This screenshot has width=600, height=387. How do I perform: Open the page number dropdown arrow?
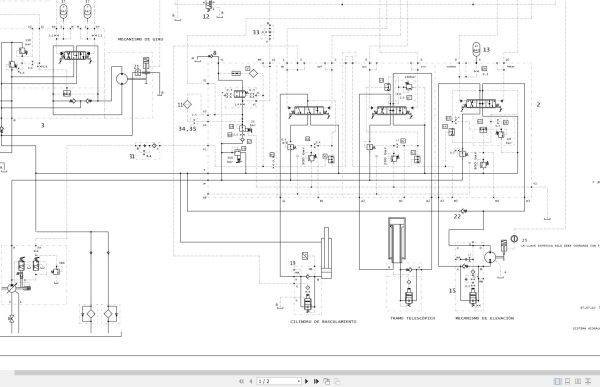coord(299,381)
